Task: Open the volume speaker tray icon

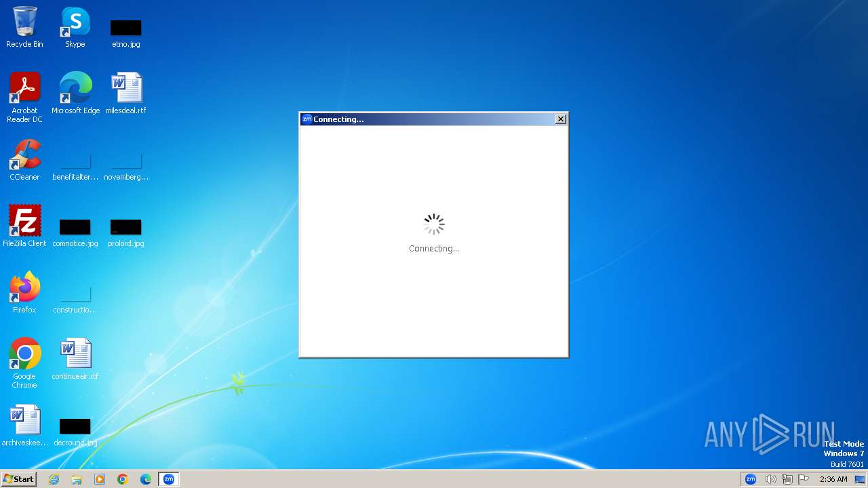Action: [x=770, y=479]
